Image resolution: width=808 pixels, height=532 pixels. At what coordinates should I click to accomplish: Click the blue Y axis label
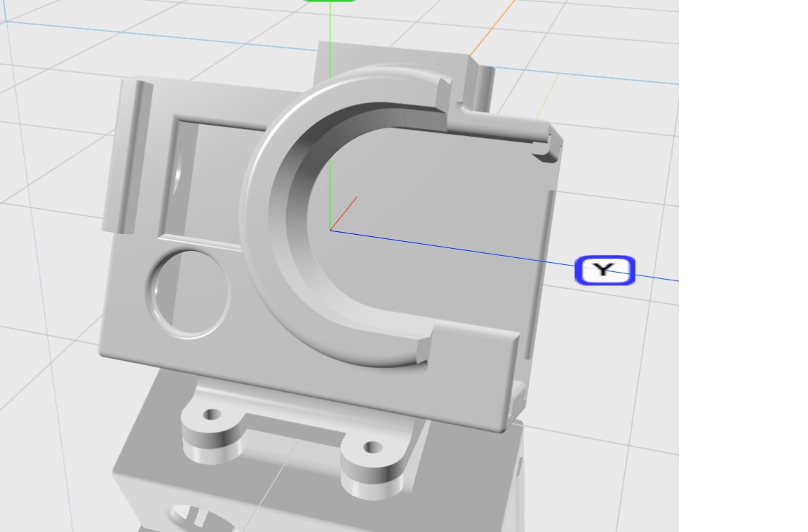605,270
